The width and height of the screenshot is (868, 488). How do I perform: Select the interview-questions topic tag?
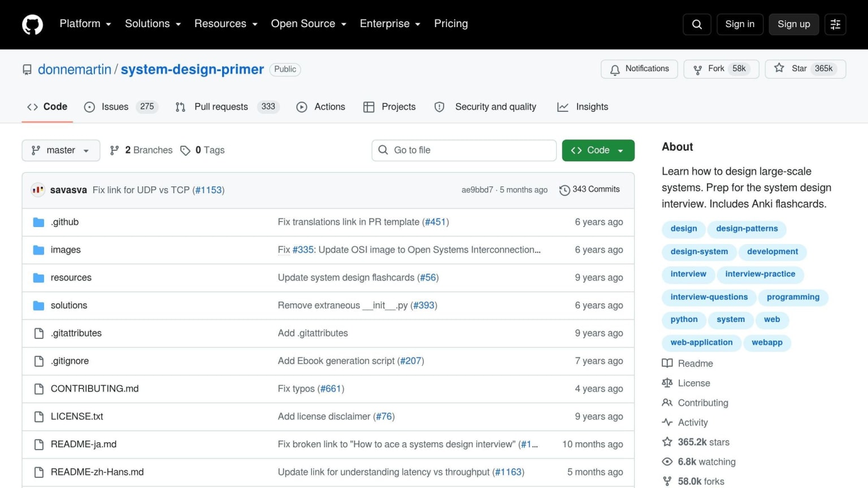(709, 297)
